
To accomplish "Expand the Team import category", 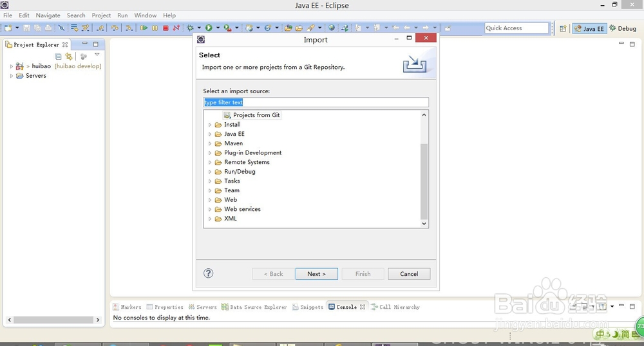I will pyautogui.click(x=210, y=190).
